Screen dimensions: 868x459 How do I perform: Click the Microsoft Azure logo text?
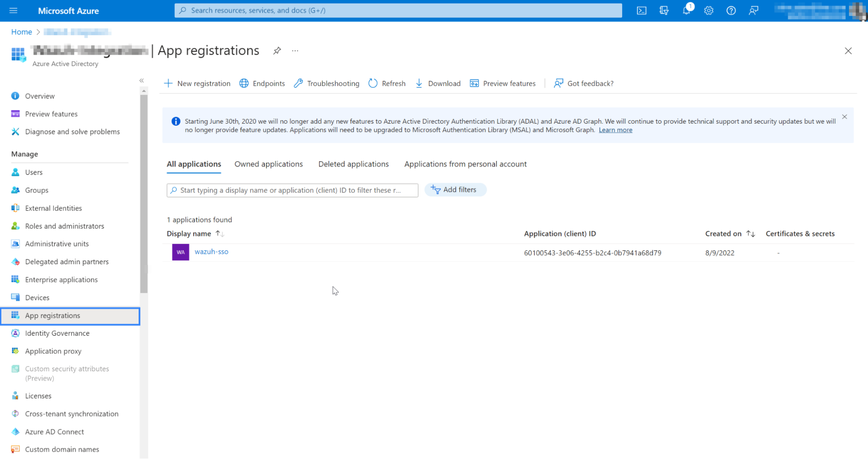[68, 11]
